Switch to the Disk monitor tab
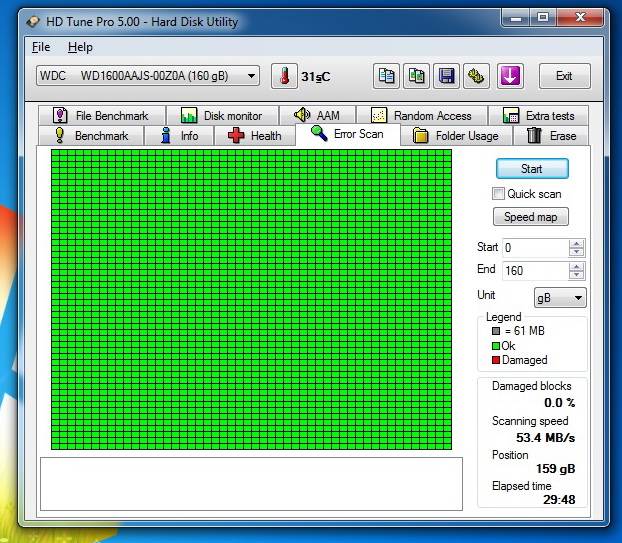 [223, 115]
